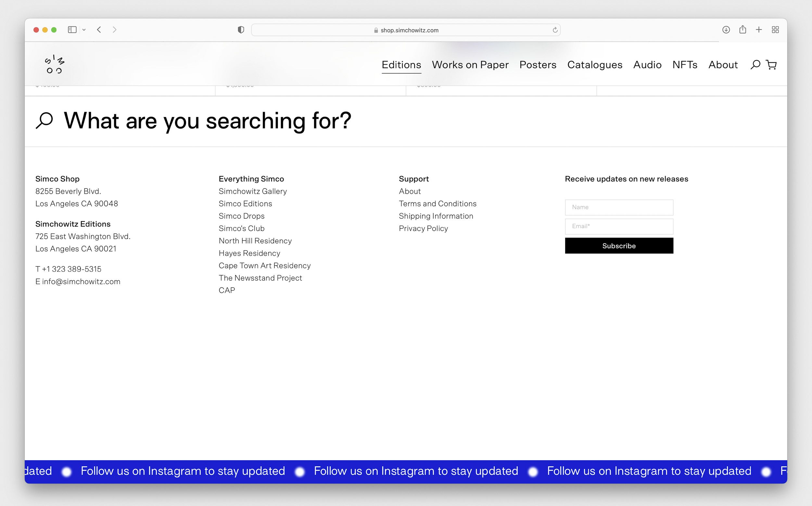Image resolution: width=812 pixels, height=506 pixels.
Task: Click the header search magnifier icon
Action: coord(755,65)
